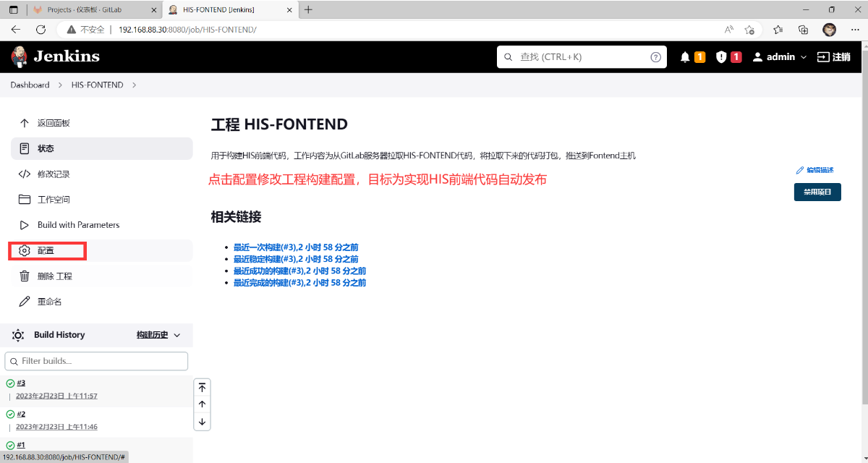Open the 配置 configuration item

point(101,250)
